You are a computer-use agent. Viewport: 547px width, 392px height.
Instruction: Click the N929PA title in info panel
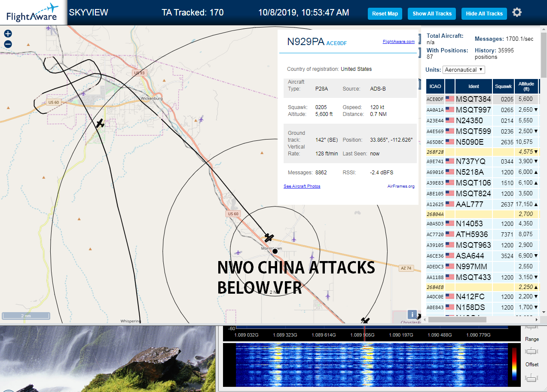306,42
